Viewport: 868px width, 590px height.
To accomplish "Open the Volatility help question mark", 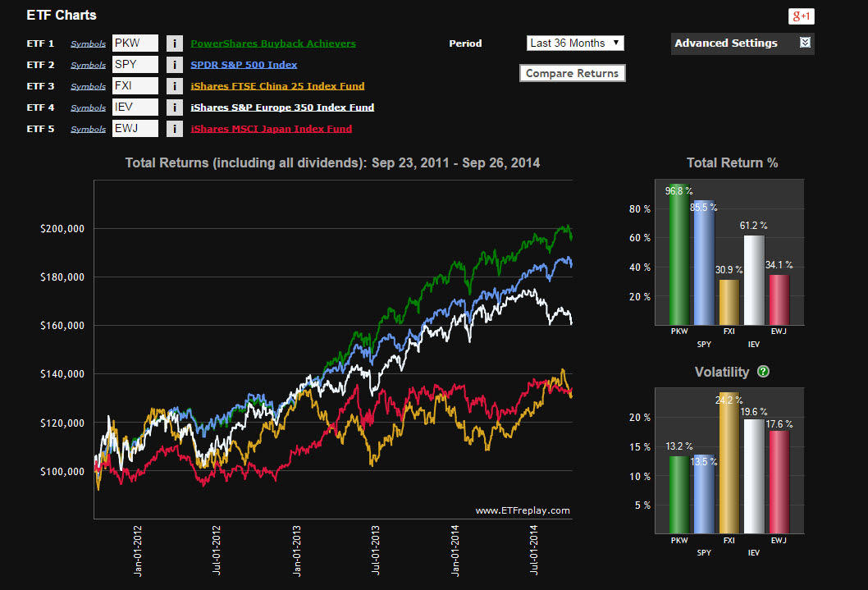I will tap(763, 372).
